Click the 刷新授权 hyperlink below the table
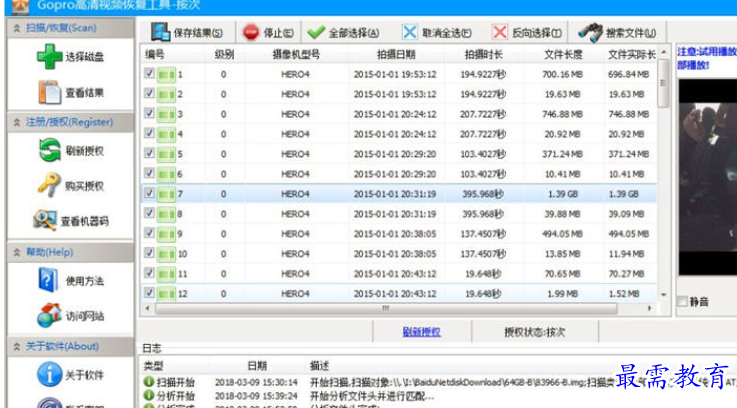Screen dimensions: 737x408 pos(422,332)
